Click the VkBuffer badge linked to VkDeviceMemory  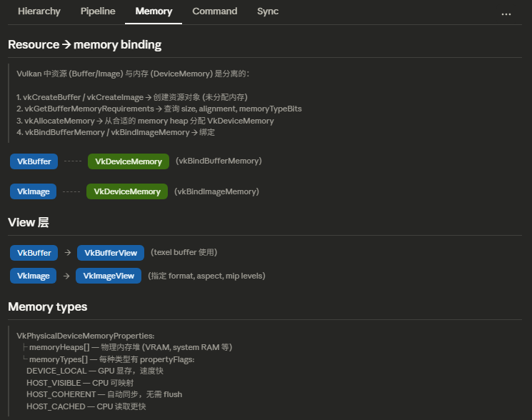click(34, 161)
